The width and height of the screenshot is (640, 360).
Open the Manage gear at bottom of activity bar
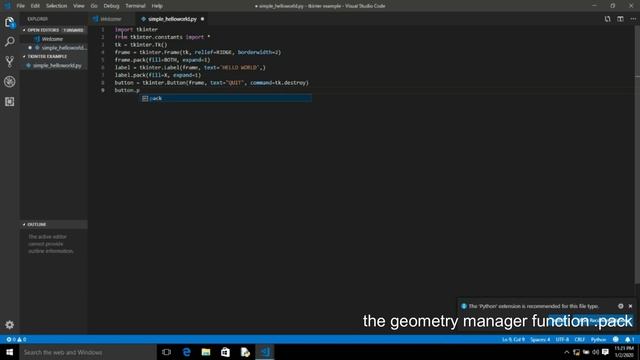pyautogui.click(x=9, y=324)
